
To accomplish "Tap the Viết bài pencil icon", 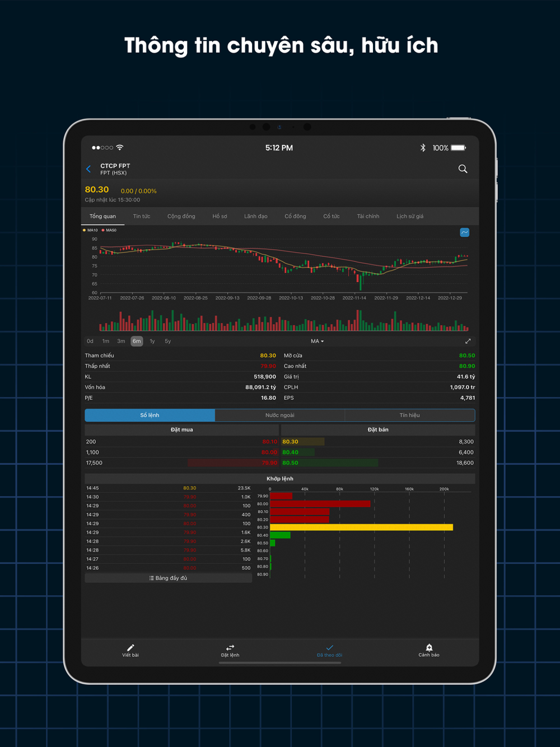I will coord(130,647).
